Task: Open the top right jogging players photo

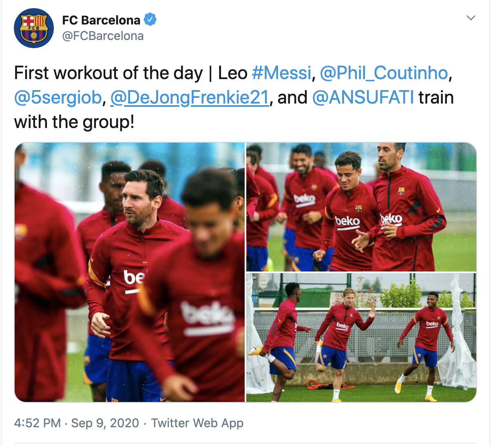Action: click(x=361, y=207)
